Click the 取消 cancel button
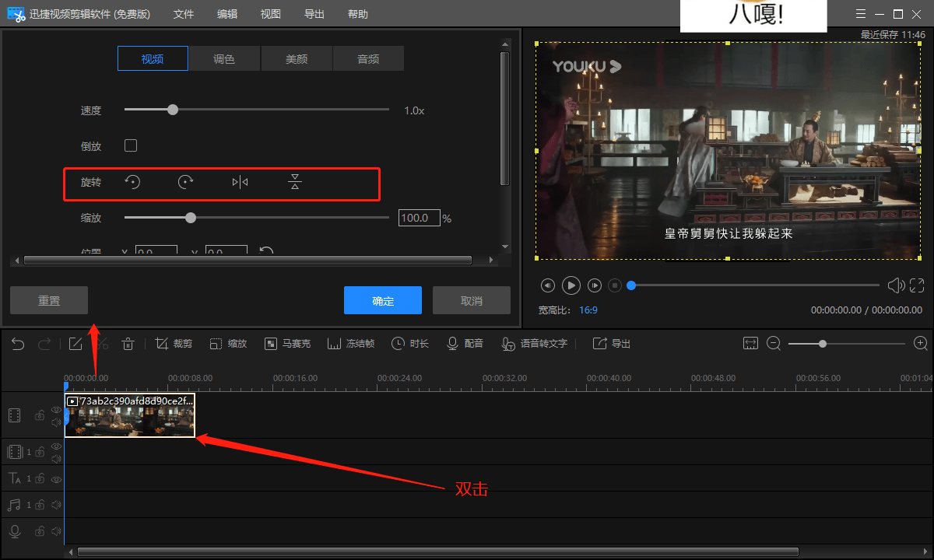The height and width of the screenshot is (560, 934). coord(472,300)
